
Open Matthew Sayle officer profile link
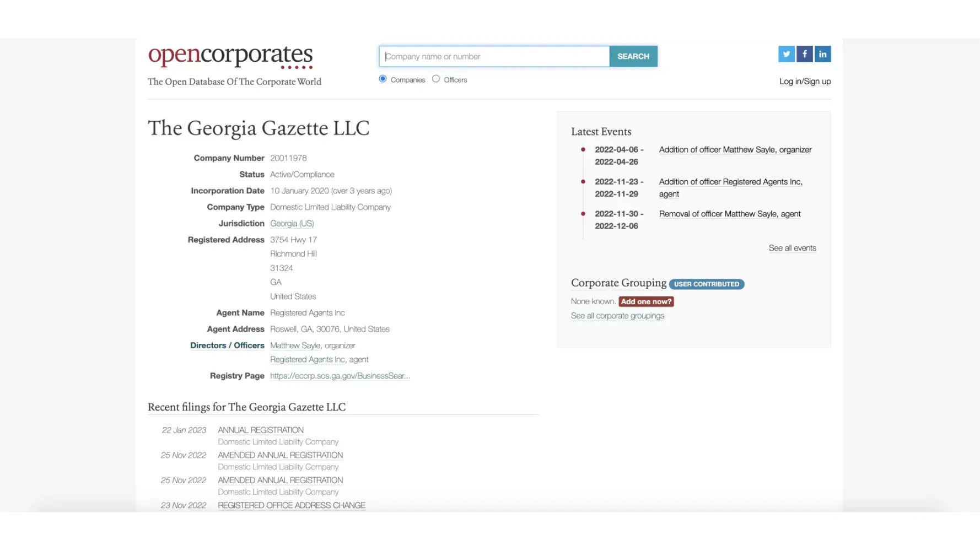(295, 345)
